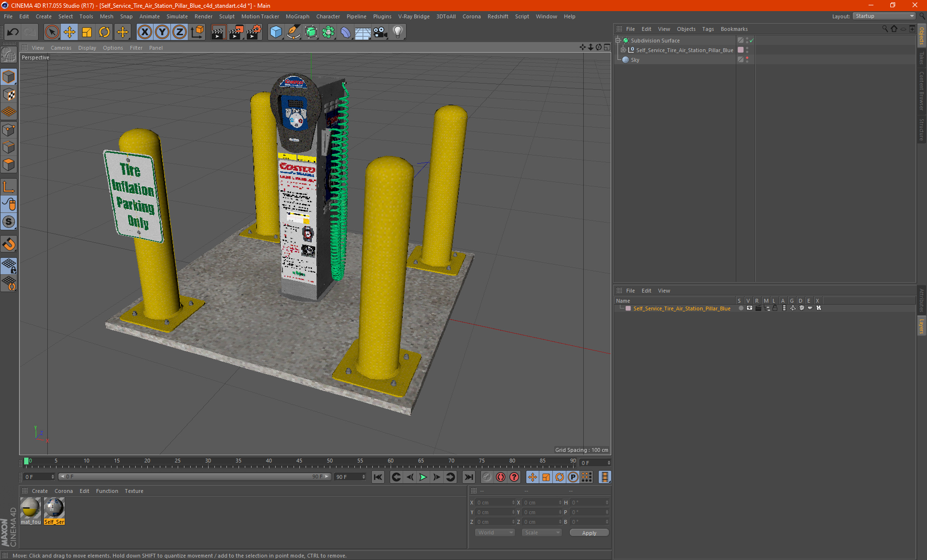Toggle layer View eye icon
Viewport: 927px width, 560px height.
click(749, 308)
